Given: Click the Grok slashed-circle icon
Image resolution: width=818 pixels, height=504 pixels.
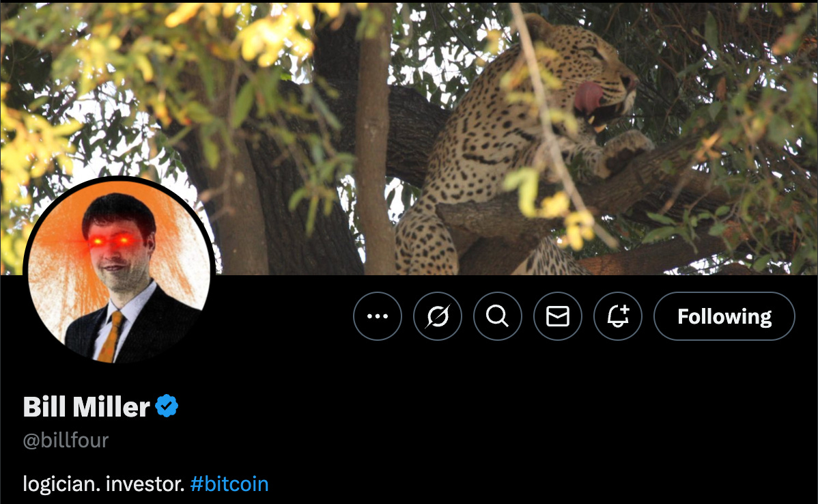Looking at the screenshot, I should 437,316.
